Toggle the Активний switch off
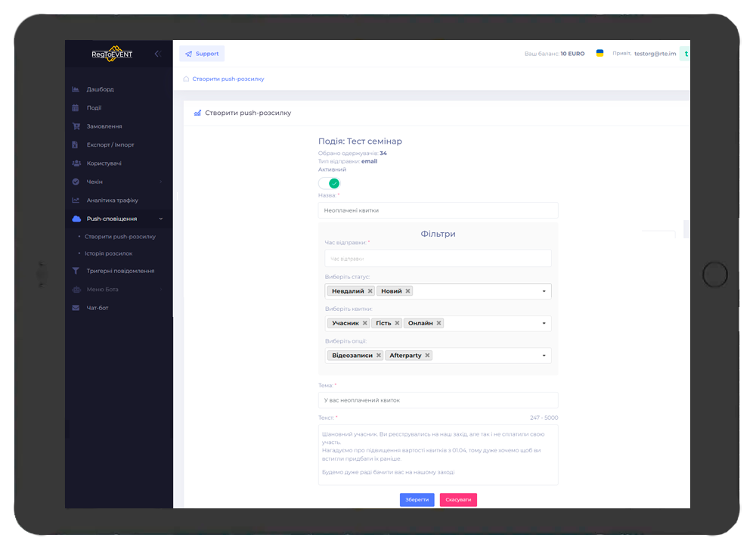The image size is (756, 556). [x=329, y=183]
